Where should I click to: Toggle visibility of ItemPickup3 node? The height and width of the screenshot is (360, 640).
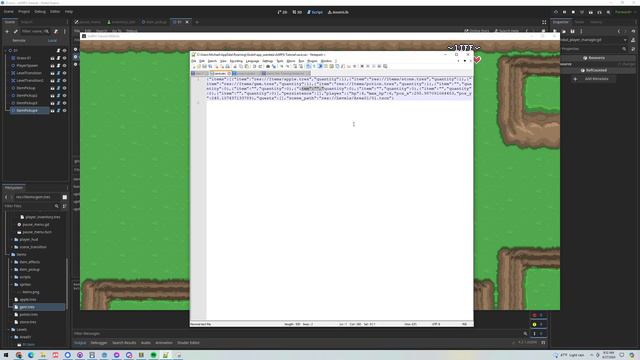(64, 103)
